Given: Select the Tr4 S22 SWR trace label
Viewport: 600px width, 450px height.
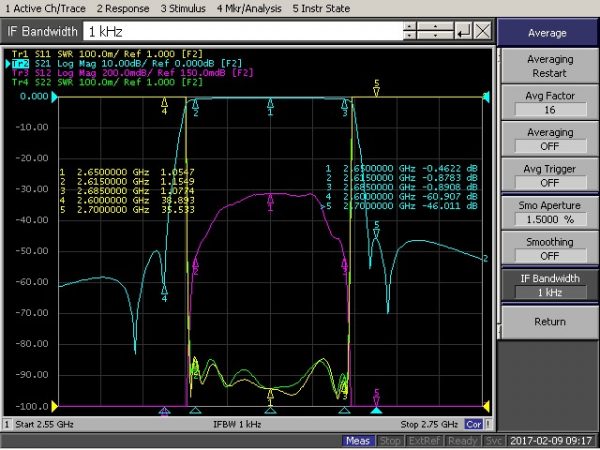Looking at the screenshot, I should tap(107, 82).
